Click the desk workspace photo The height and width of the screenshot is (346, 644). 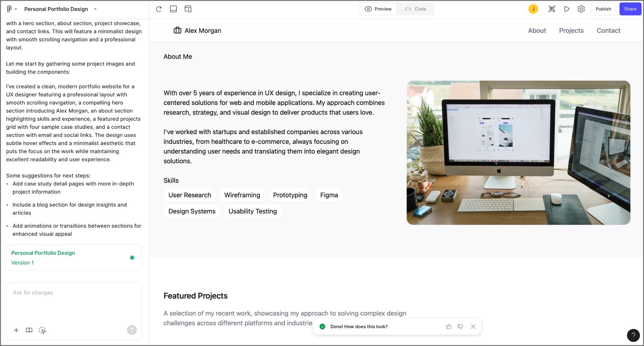point(518,153)
